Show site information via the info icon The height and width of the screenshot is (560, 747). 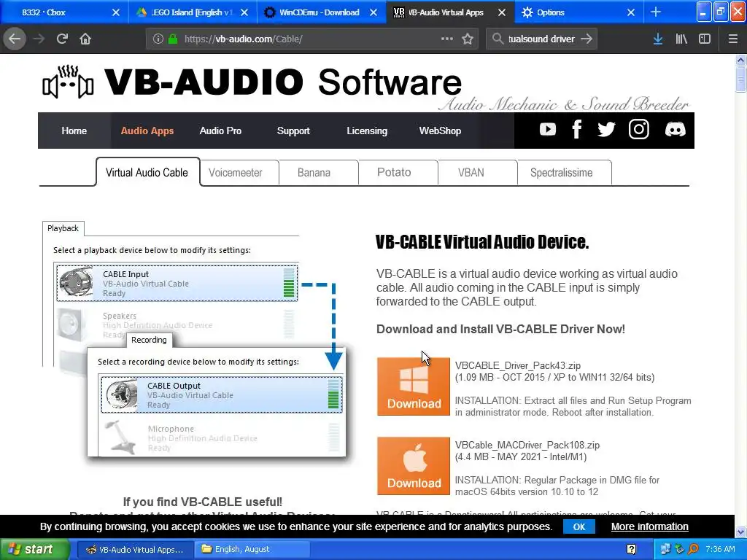click(158, 39)
